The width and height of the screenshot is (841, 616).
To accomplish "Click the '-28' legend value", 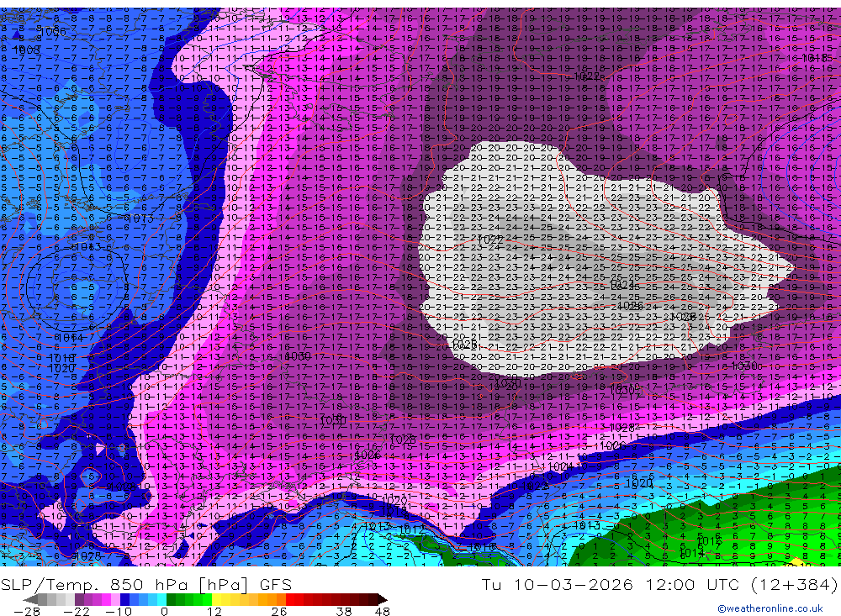I will point(27,612).
